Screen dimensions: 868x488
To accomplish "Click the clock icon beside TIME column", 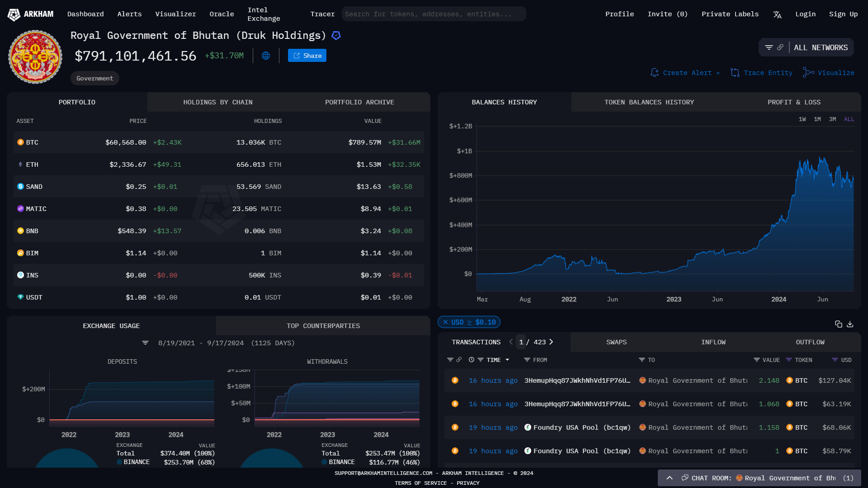I will 472,360.
